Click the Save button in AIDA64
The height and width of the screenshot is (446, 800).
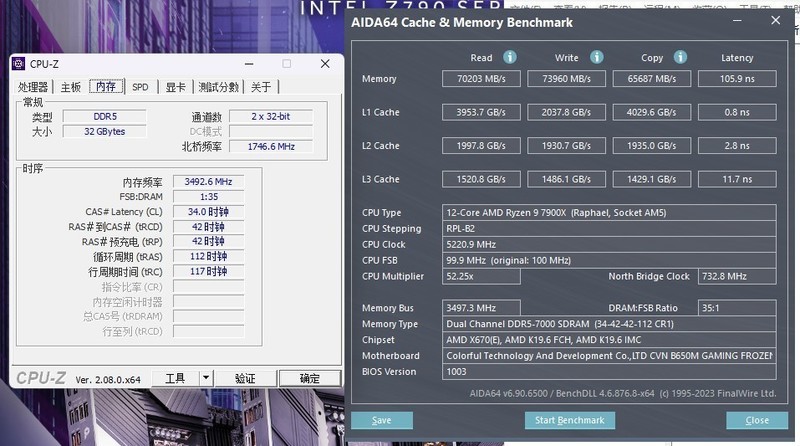coord(382,420)
